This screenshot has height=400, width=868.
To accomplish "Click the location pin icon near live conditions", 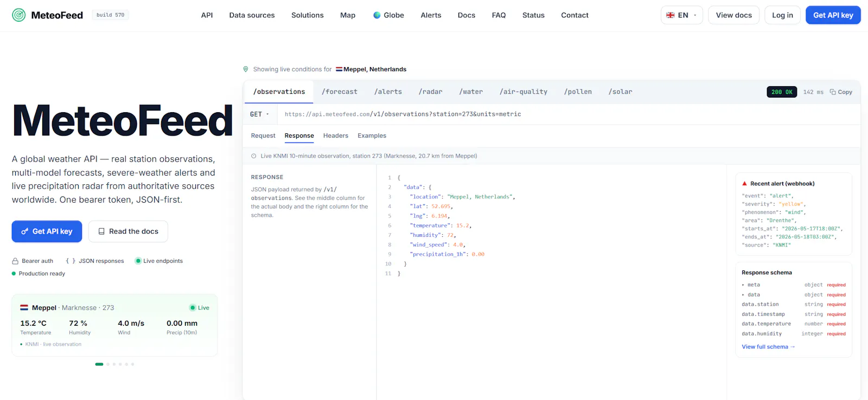I will click(x=246, y=69).
